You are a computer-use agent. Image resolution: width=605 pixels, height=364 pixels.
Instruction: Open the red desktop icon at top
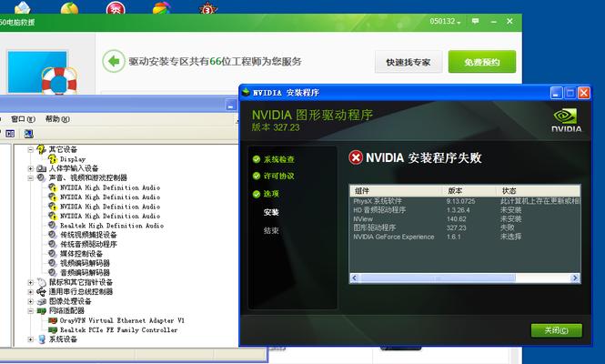[x=116, y=7]
